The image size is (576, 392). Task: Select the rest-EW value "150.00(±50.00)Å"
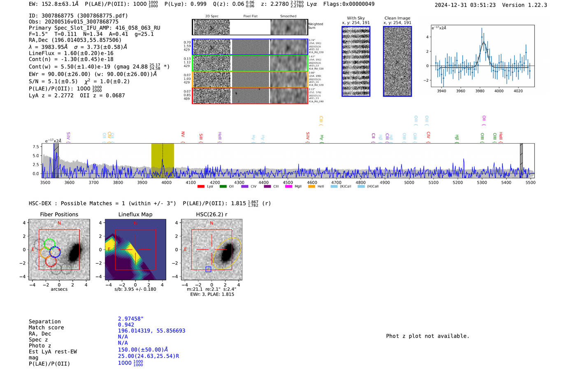[143, 350]
